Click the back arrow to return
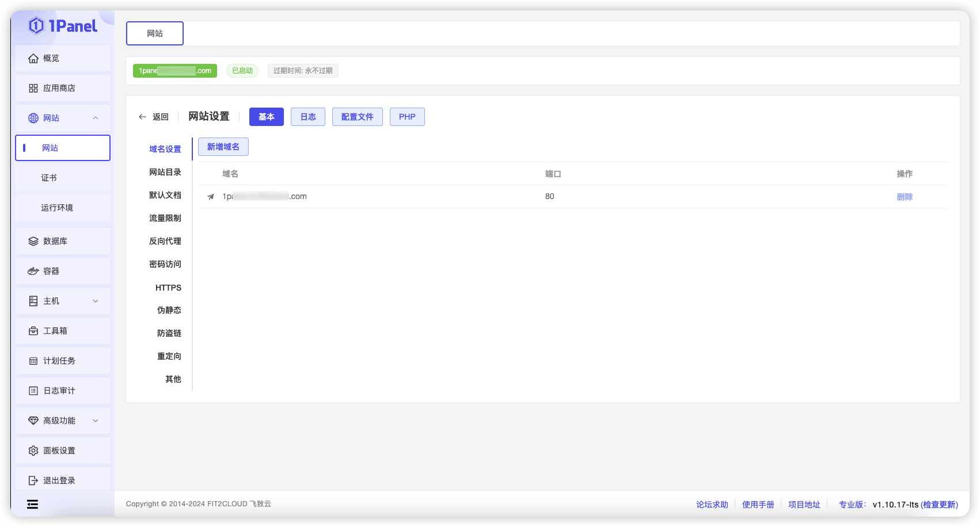This screenshot has width=980, height=527. tap(142, 117)
